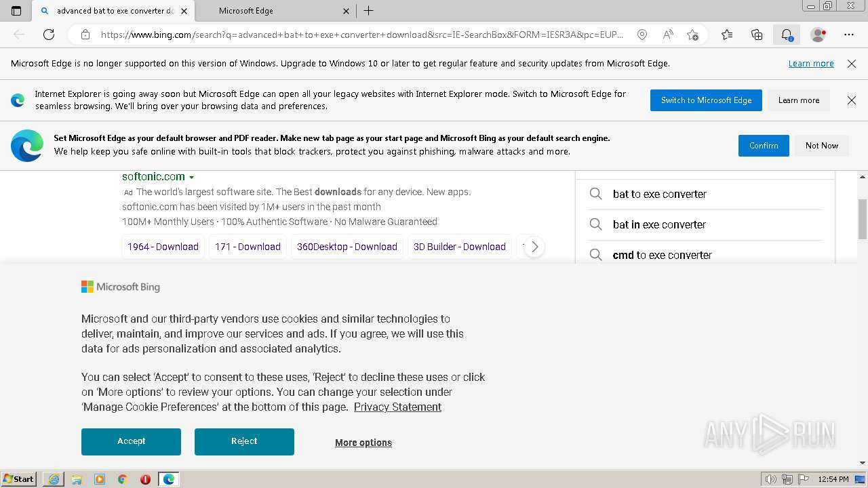Image resolution: width=868 pixels, height=488 pixels.
Task: Expand the softonic.com dropdown arrow
Action: [192, 178]
